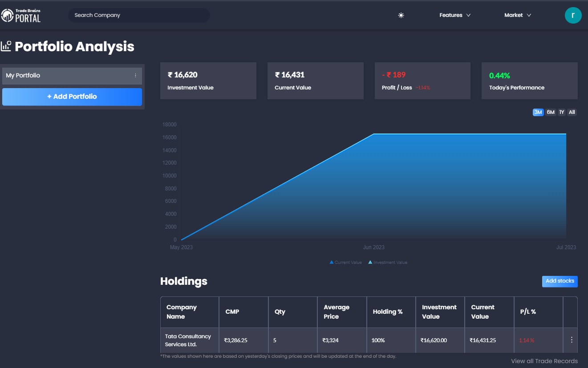Select the 3M timeframe tab

538,112
